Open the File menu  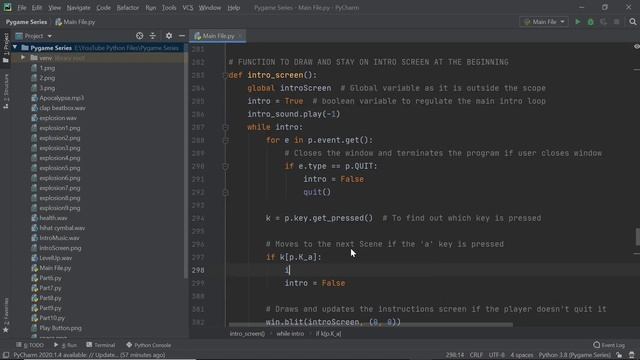[x=22, y=7]
